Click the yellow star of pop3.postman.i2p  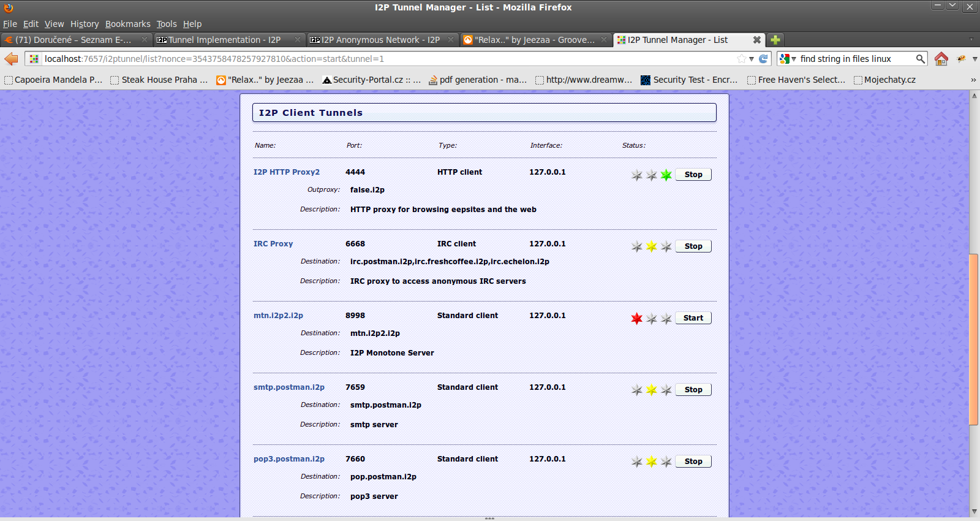pyautogui.click(x=651, y=462)
